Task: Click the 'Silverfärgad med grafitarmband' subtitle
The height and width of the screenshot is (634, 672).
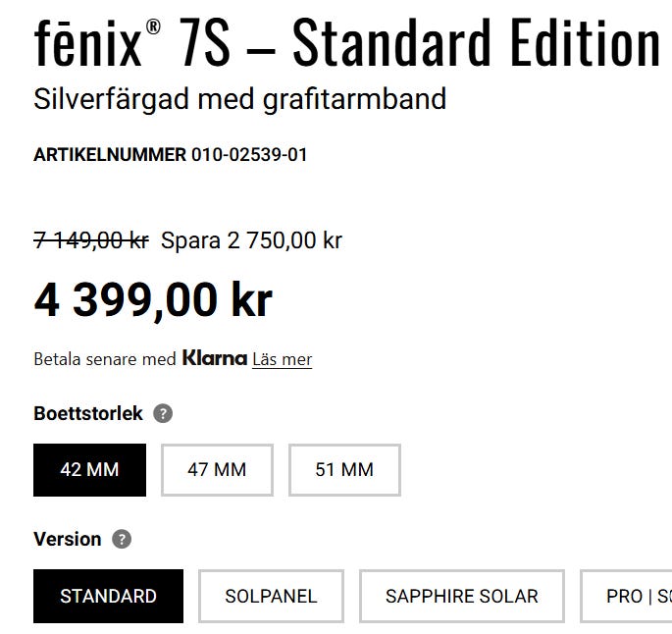Action: [239, 98]
